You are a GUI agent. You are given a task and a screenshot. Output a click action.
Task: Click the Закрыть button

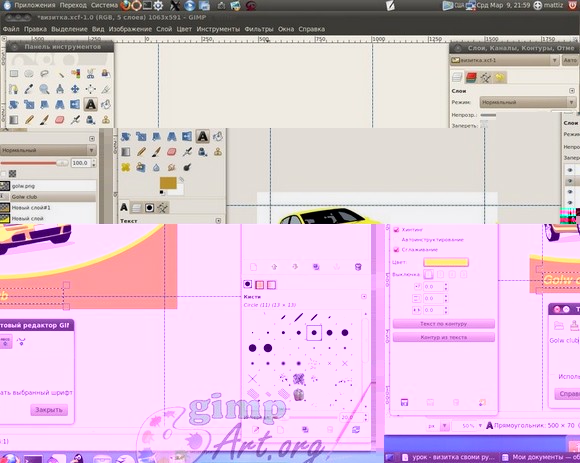pyautogui.click(x=49, y=410)
